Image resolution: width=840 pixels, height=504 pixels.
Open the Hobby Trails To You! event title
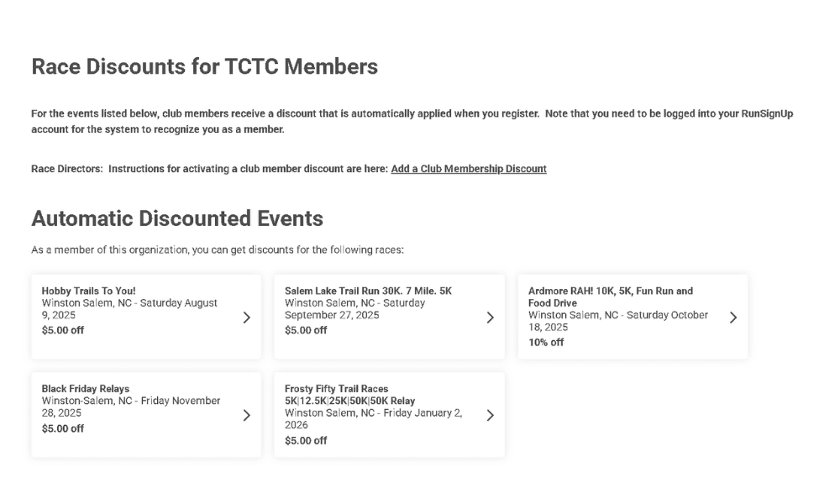pyautogui.click(x=89, y=291)
